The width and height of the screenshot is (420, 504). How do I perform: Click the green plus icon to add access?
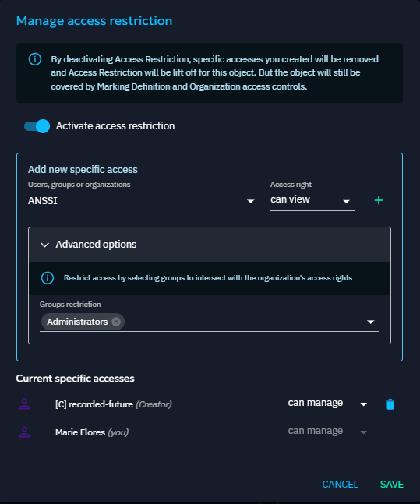click(x=379, y=200)
